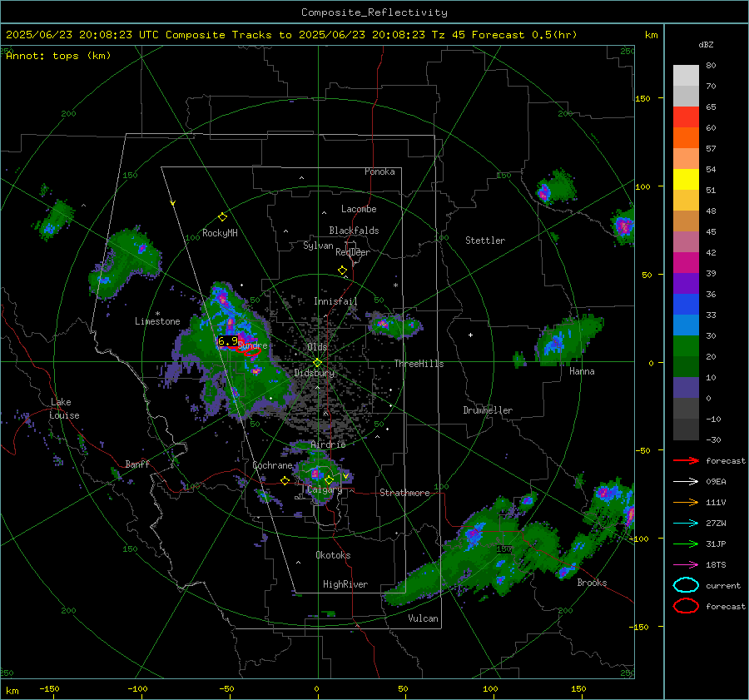
Task: Click the Strathmore city label
Action: click(404, 493)
